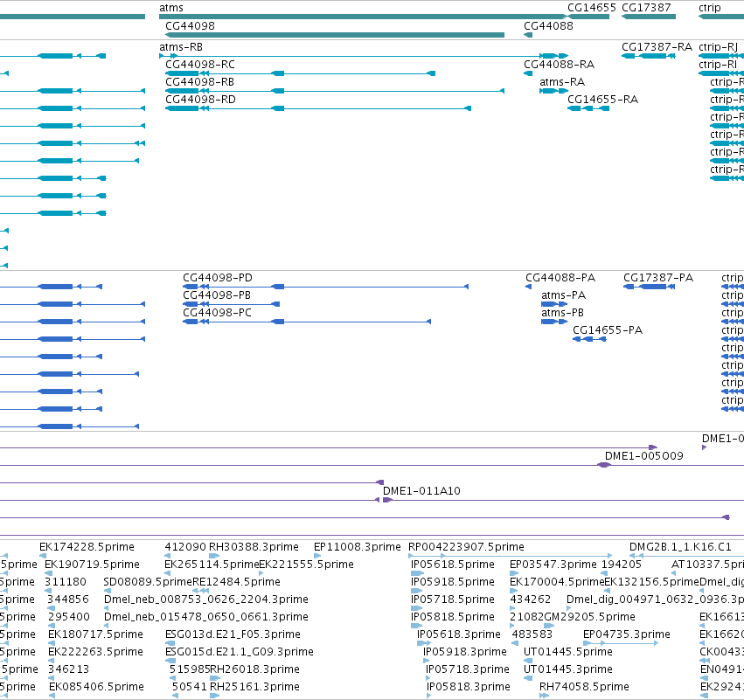Image resolution: width=744 pixels, height=700 pixels.
Task: Open the atms-RB transcript label
Action: coord(181,47)
